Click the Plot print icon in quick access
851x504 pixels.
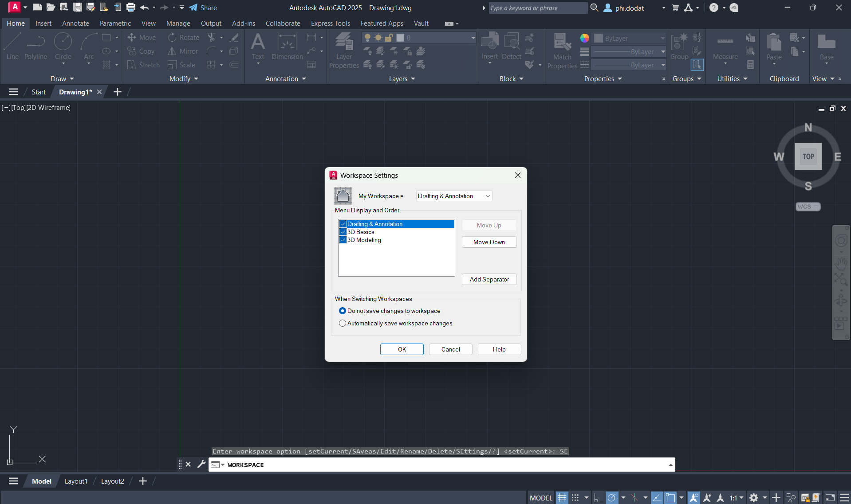point(130,8)
